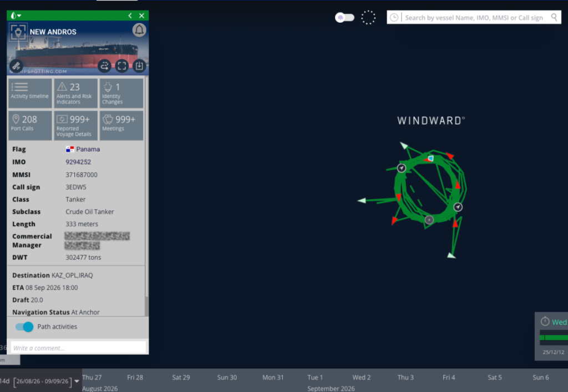Viewport: 568px width, 392px height.
Task: Open the 208 Port Calls tile
Action: 30,125
